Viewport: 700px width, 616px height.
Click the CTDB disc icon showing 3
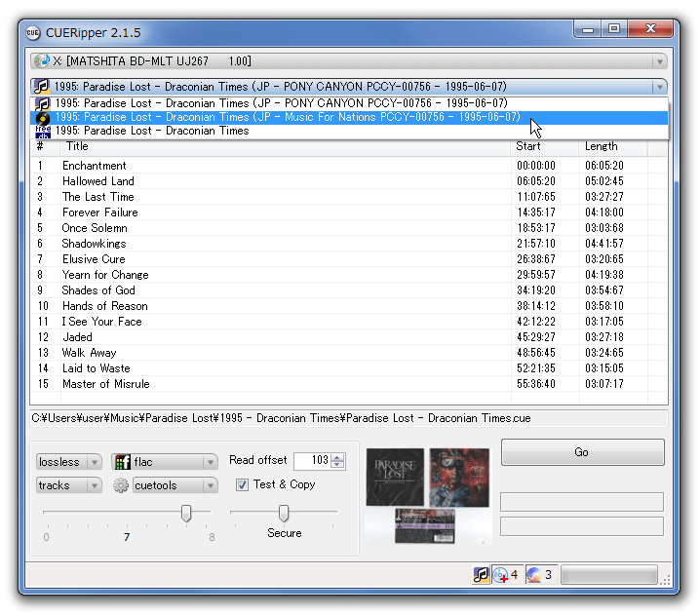(534, 574)
